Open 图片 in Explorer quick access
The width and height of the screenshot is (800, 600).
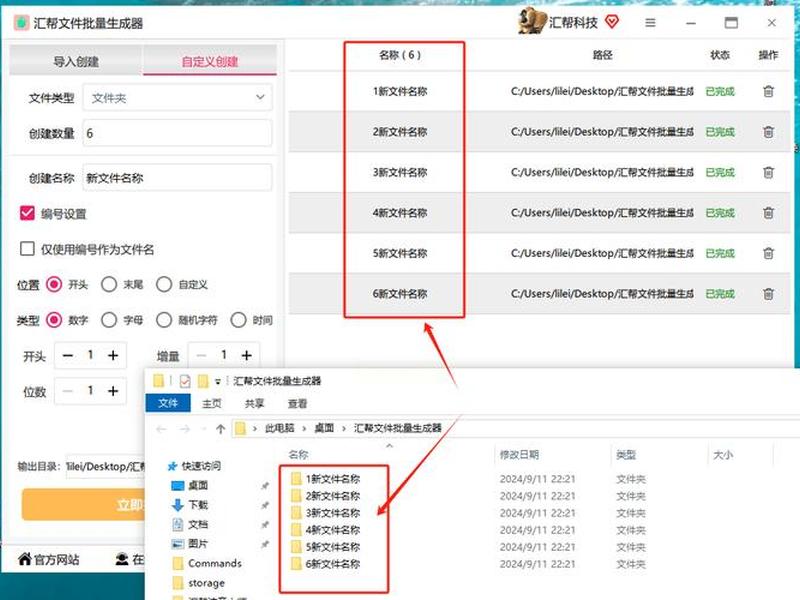tap(190, 543)
